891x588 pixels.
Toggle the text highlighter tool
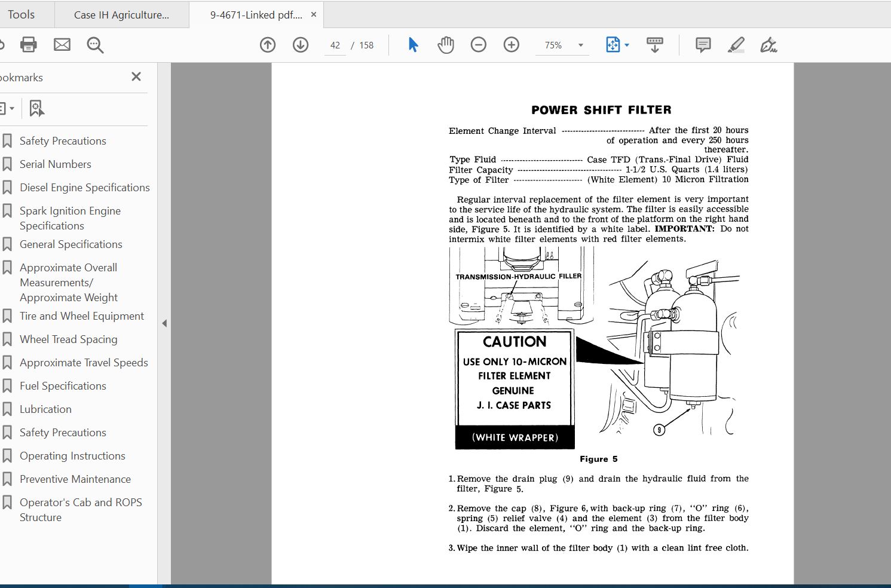(736, 44)
